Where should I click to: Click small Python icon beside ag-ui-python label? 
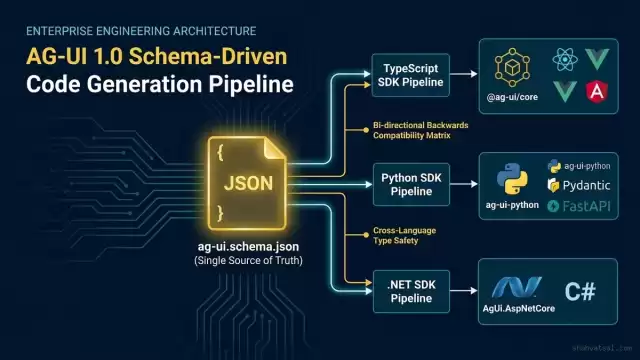click(x=554, y=166)
